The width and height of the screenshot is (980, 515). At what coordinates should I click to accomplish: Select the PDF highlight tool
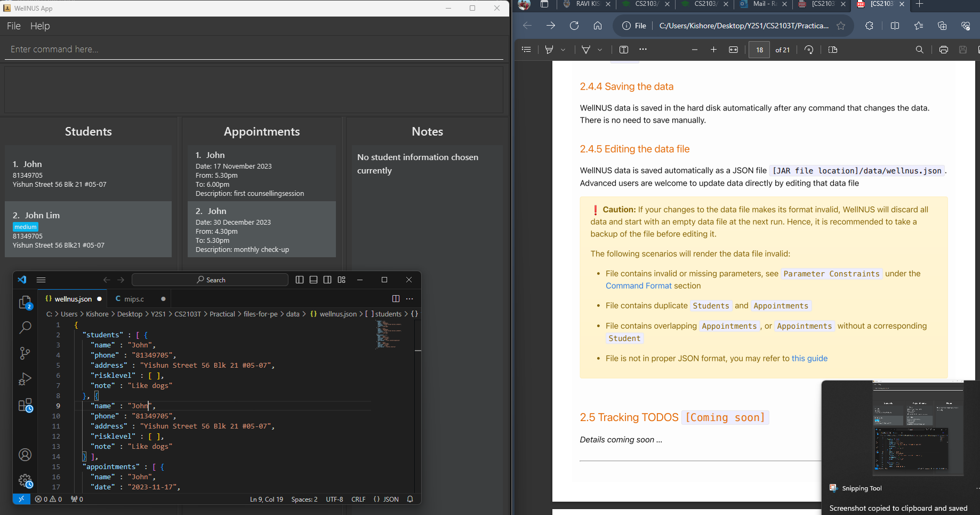(x=549, y=50)
